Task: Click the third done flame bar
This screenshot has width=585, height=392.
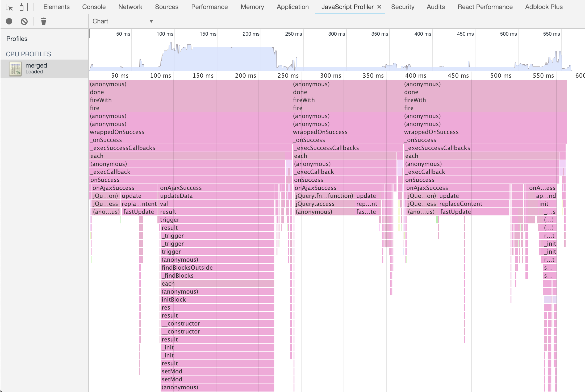Action: (x=485, y=92)
